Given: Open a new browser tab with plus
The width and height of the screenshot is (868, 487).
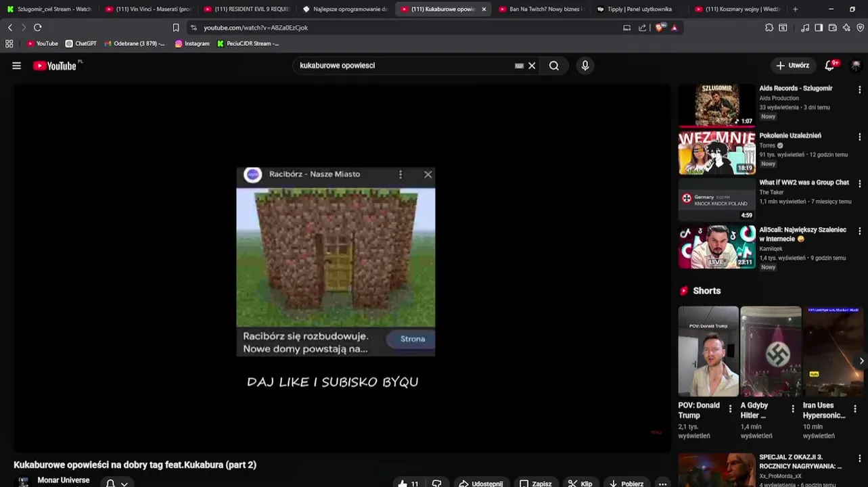Looking at the screenshot, I should [795, 9].
